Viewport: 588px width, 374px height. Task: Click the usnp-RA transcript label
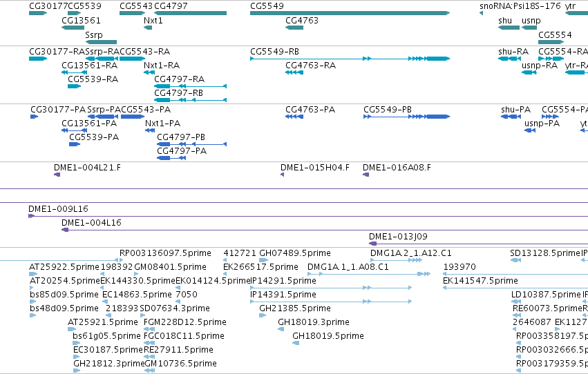tap(540, 66)
